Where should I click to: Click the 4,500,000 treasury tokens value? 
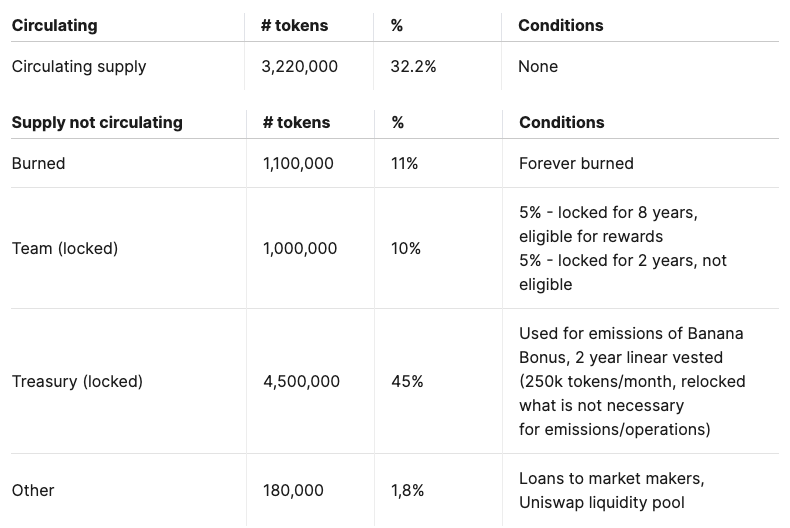[301, 381]
